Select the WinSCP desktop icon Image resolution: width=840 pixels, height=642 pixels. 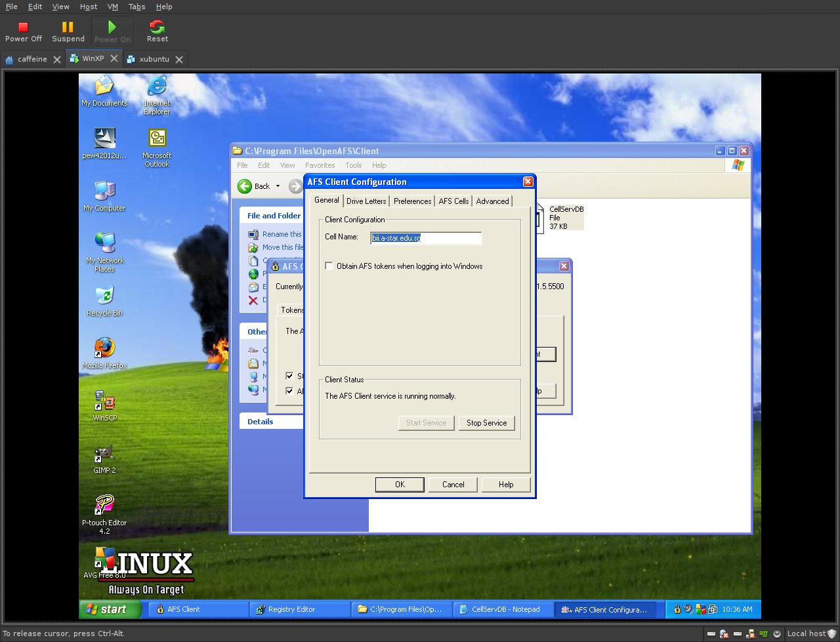point(104,406)
